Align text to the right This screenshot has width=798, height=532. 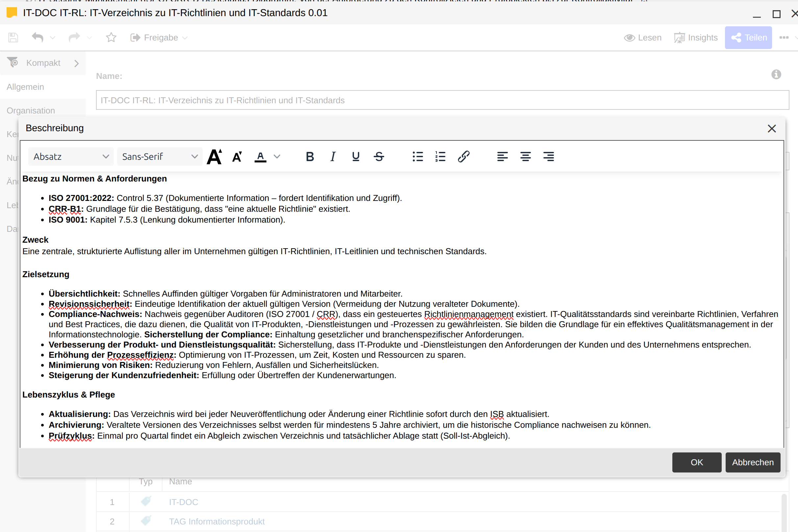[x=549, y=157]
